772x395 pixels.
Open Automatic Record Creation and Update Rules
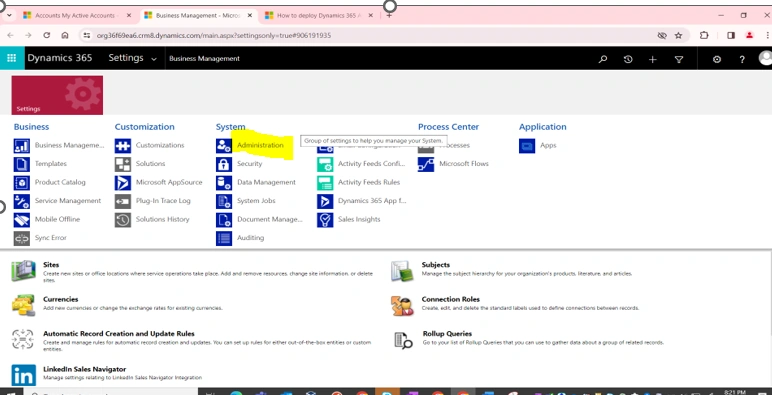119,334
